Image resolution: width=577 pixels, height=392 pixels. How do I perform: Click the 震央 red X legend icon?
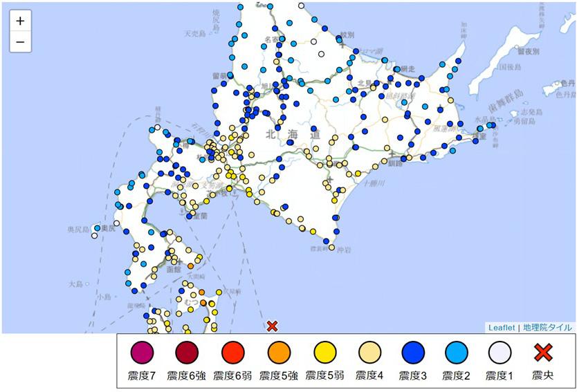click(543, 353)
